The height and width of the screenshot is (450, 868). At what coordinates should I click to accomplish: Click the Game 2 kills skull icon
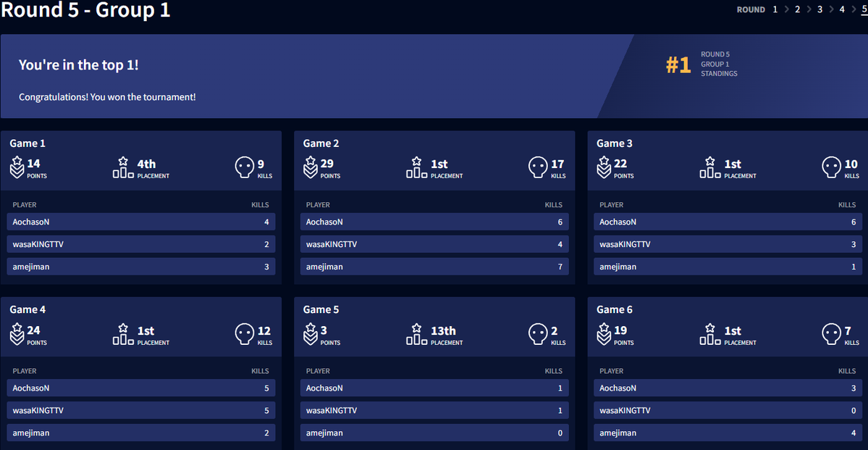[x=538, y=167]
